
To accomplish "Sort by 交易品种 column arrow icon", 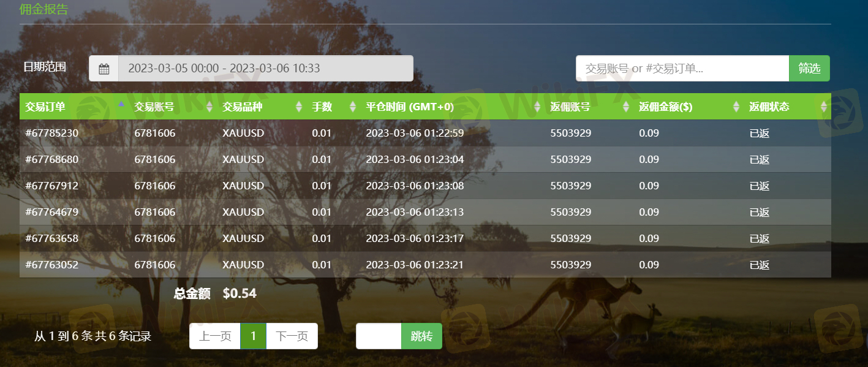I will tap(299, 107).
